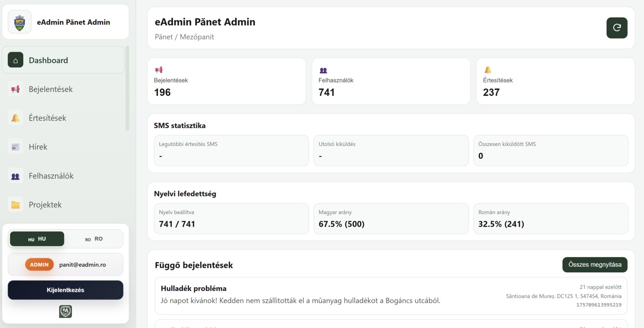Open the Bejelentések 196 stat card

[227, 81]
